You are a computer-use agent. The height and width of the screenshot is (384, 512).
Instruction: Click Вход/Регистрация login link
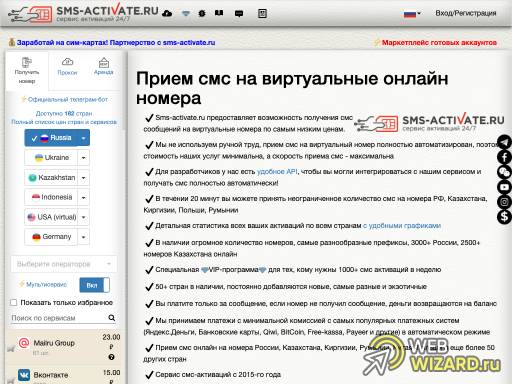point(466,13)
